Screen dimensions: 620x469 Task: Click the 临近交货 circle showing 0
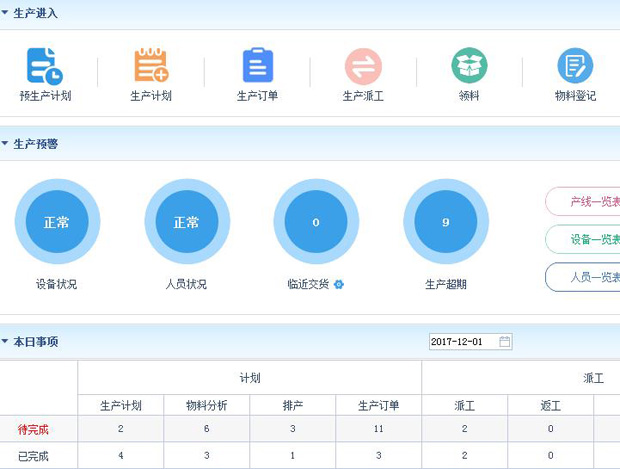click(x=316, y=222)
